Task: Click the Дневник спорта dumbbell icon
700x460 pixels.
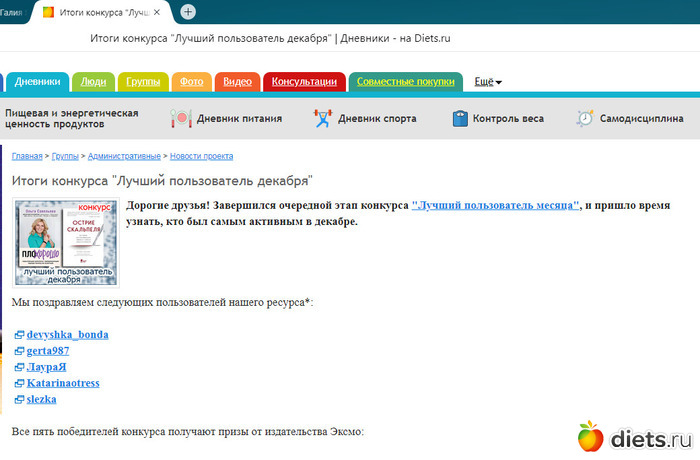Action: (322, 118)
